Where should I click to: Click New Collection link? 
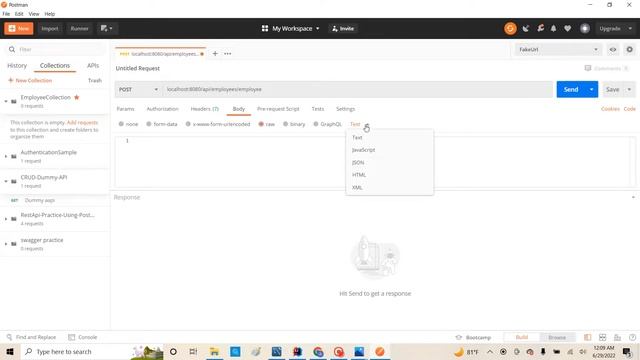30,80
